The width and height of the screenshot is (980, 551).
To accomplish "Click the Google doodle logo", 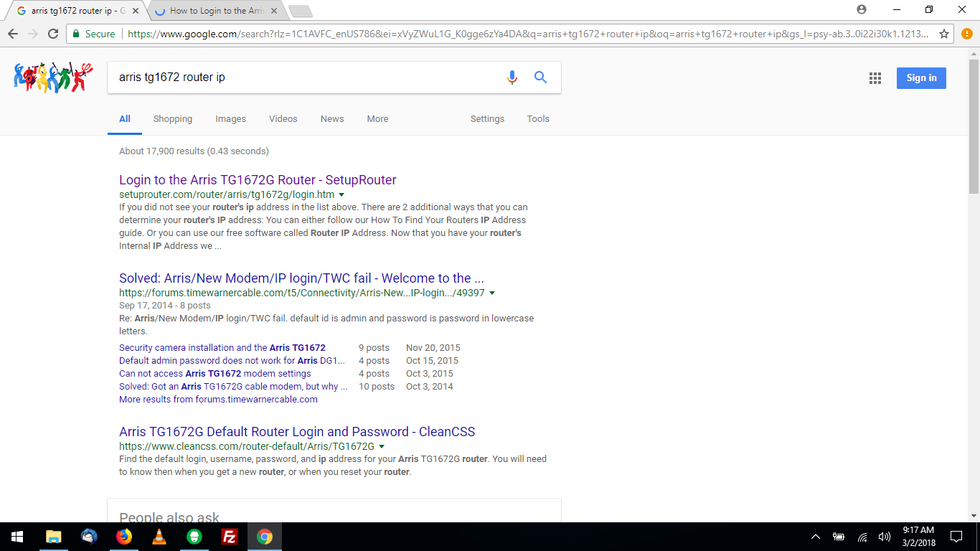I will (x=53, y=77).
